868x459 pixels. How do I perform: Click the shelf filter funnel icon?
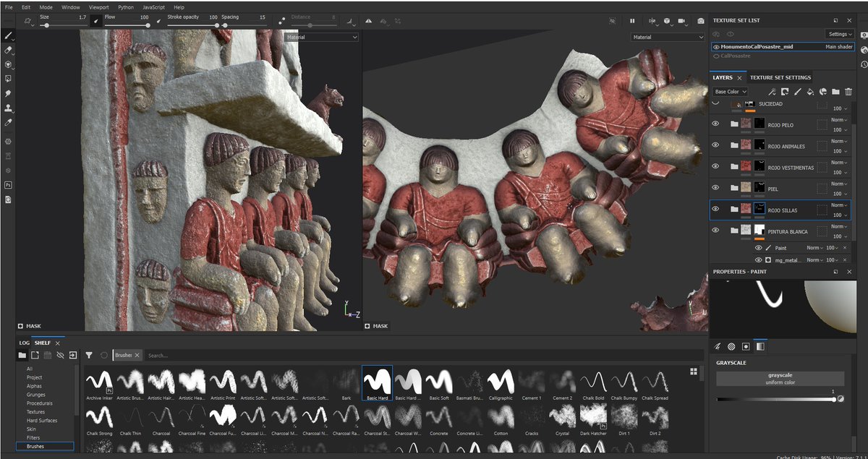(89, 355)
